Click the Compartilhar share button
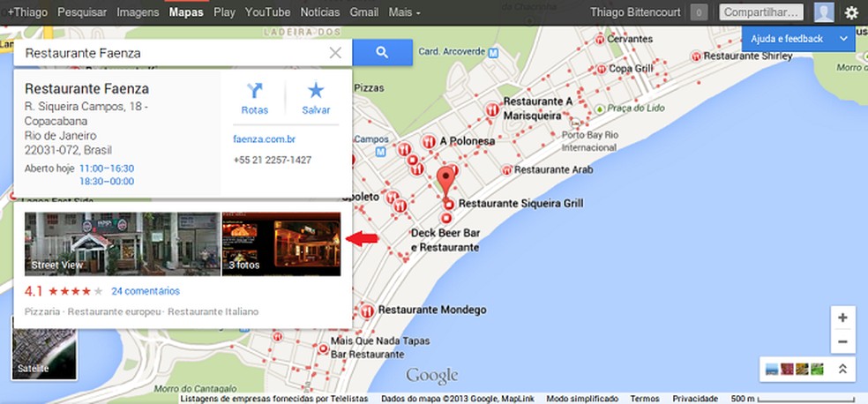This screenshot has height=404, width=868. [761, 12]
